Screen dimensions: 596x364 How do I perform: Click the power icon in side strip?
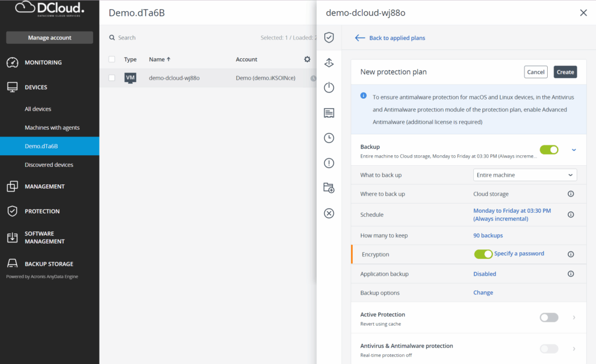pos(329,88)
